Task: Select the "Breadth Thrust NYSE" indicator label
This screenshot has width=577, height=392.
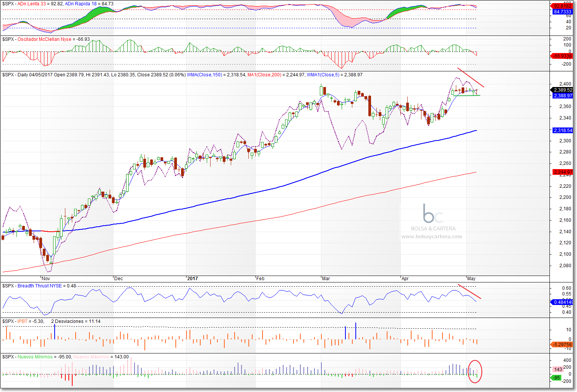Action: coord(40,286)
